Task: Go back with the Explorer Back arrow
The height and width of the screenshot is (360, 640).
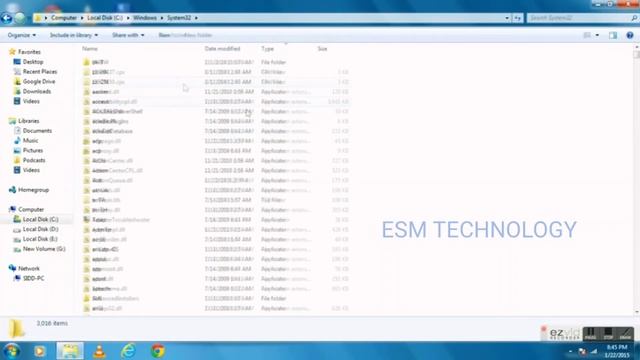Action: click(7, 18)
